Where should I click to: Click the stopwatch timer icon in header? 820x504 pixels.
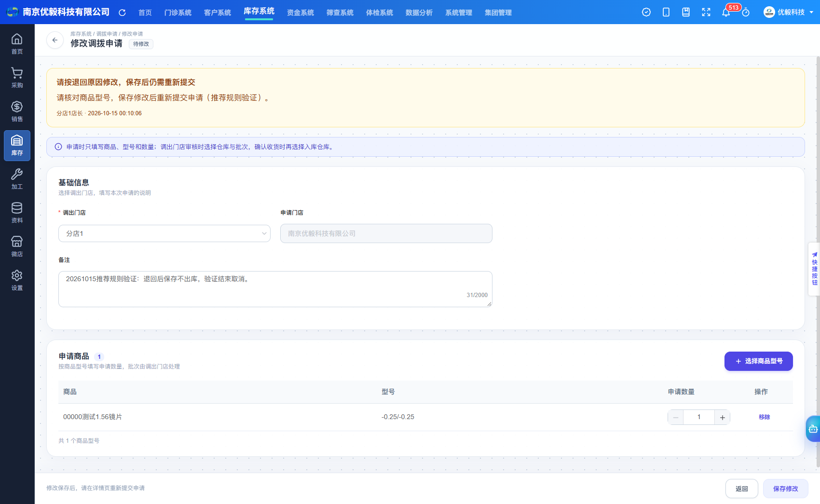(x=746, y=12)
